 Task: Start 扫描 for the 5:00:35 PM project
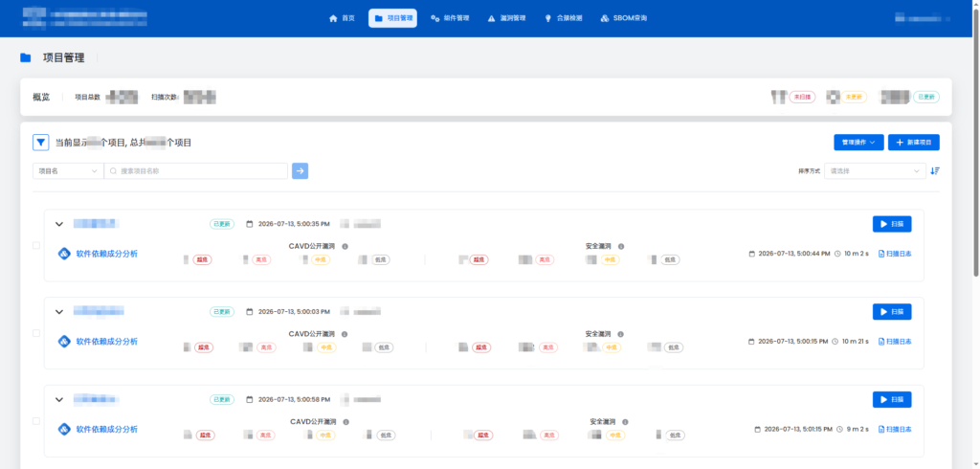(x=892, y=224)
